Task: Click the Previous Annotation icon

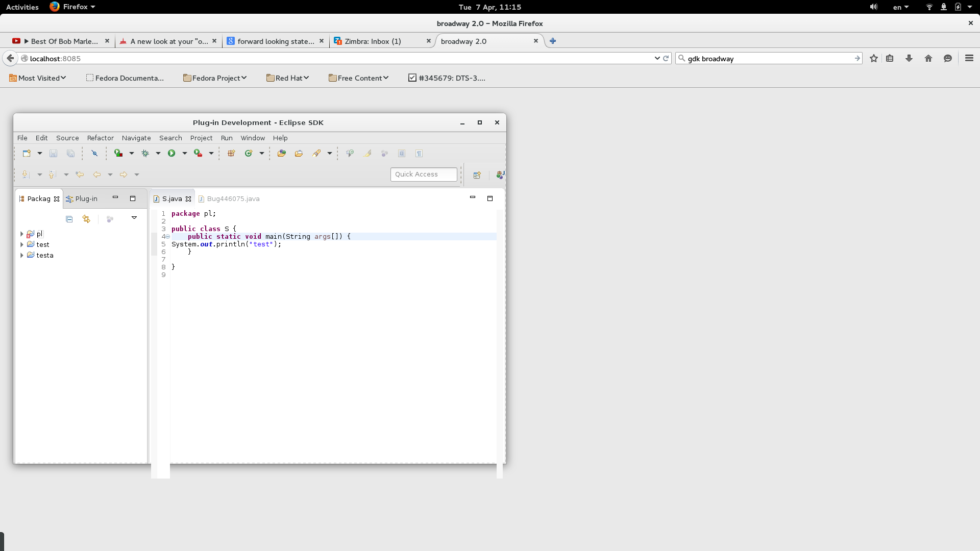Action: [x=52, y=174]
